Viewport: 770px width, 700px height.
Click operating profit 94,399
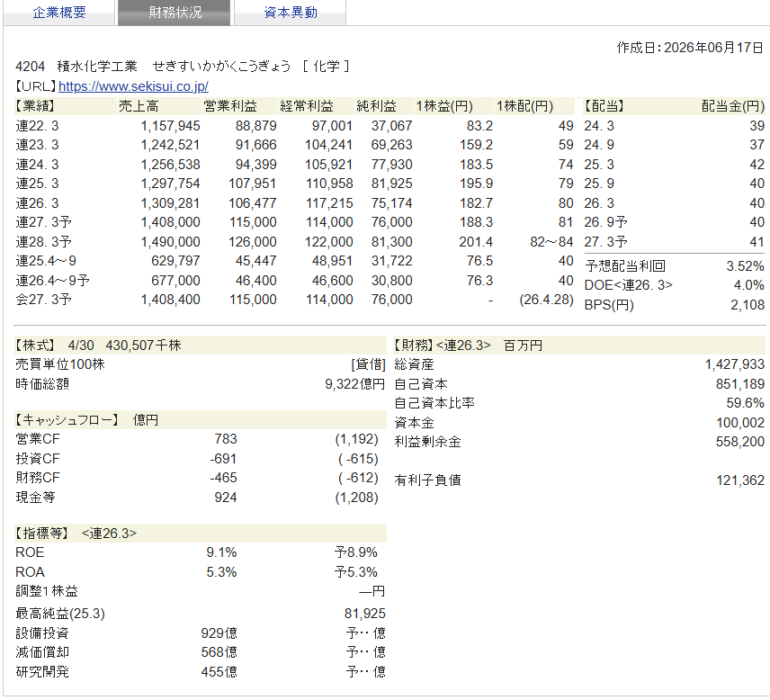click(255, 165)
